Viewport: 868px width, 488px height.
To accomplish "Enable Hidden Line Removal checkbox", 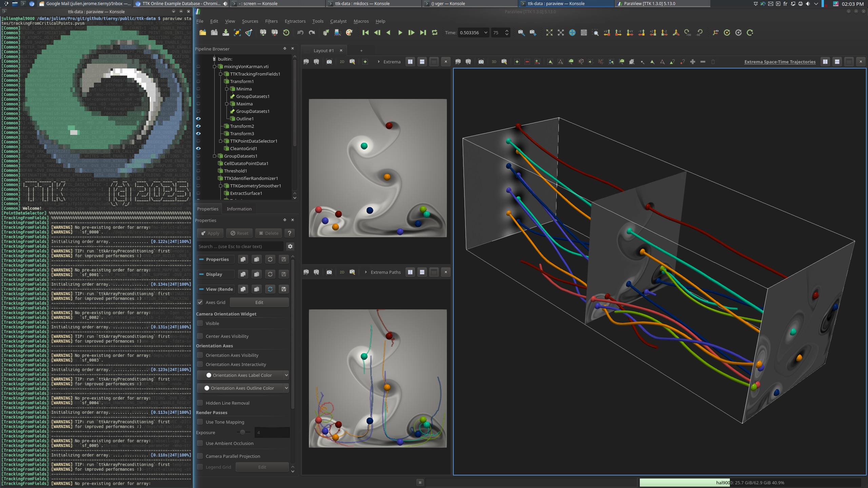I will click(200, 403).
